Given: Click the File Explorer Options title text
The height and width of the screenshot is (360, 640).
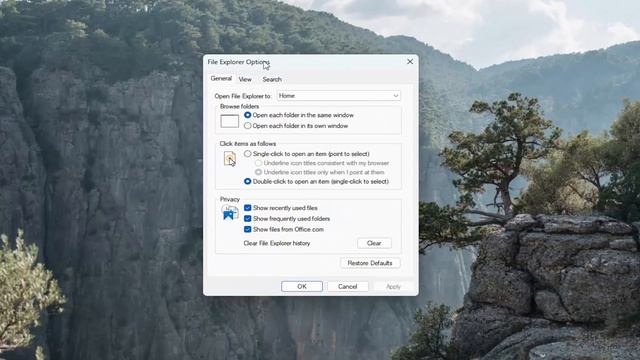Looking at the screenshot, I should 238,62.
